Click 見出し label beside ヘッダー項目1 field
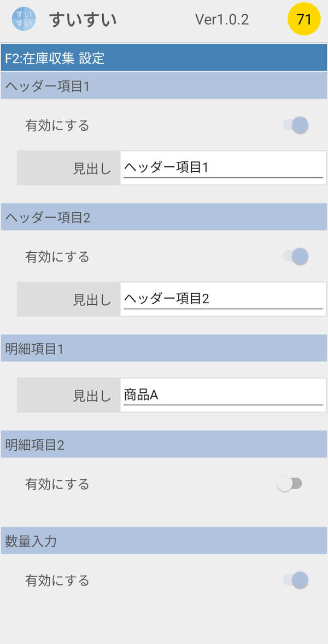The height and width of the screenshot is (644, 328). coord(92,168)
